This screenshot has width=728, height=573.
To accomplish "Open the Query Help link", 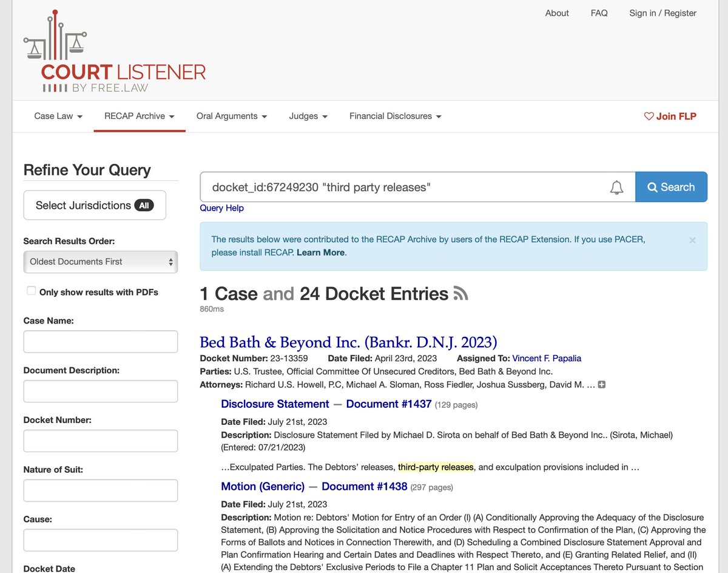I will (222, 208).
